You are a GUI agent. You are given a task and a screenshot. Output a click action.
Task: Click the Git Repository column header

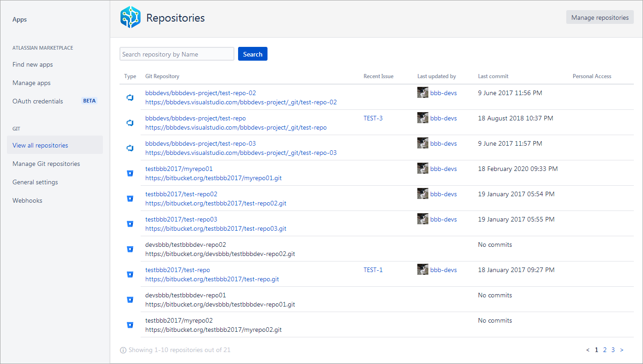coord(162,76)
